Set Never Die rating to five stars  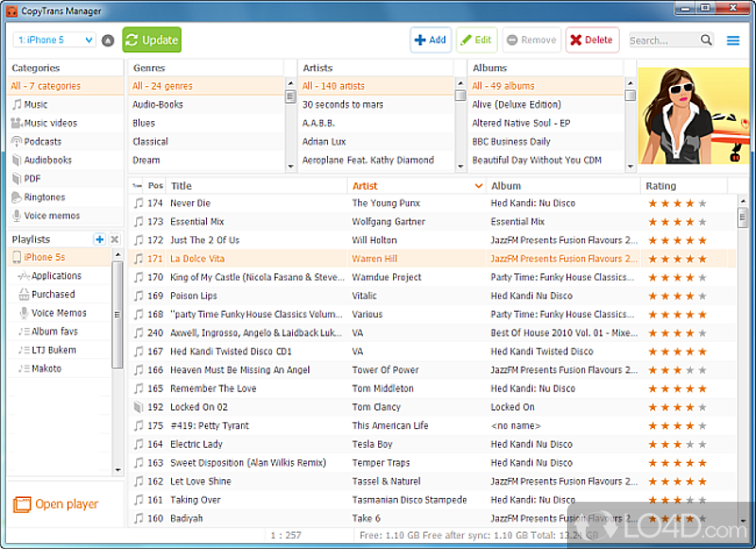(702, 203)
